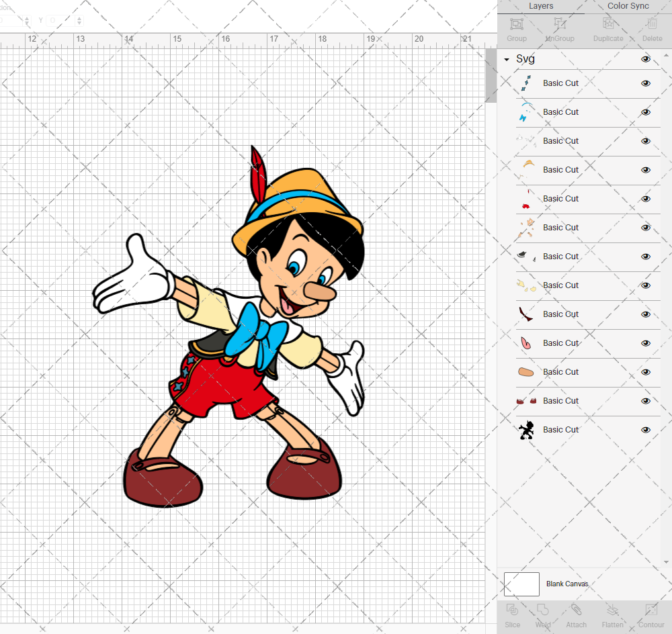Switch to the Color Sync tab

point(628,6)
